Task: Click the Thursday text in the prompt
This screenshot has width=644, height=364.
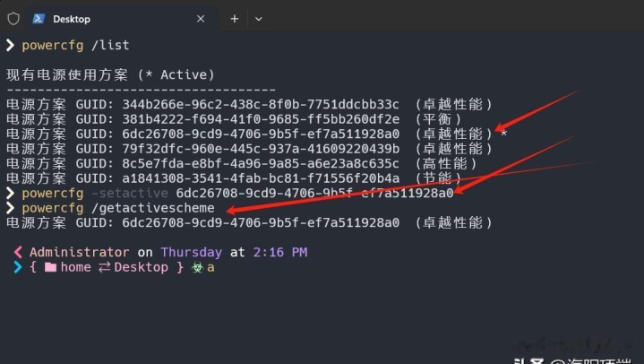Action: tap(191, 253)
